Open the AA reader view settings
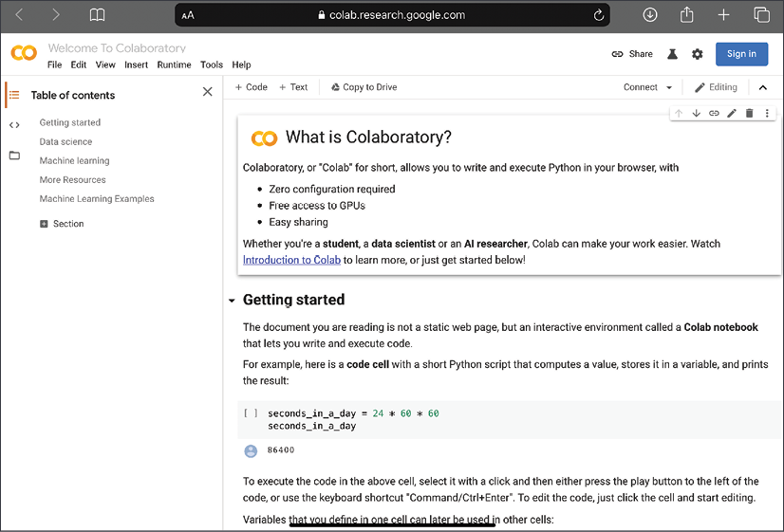 point(188,15)
